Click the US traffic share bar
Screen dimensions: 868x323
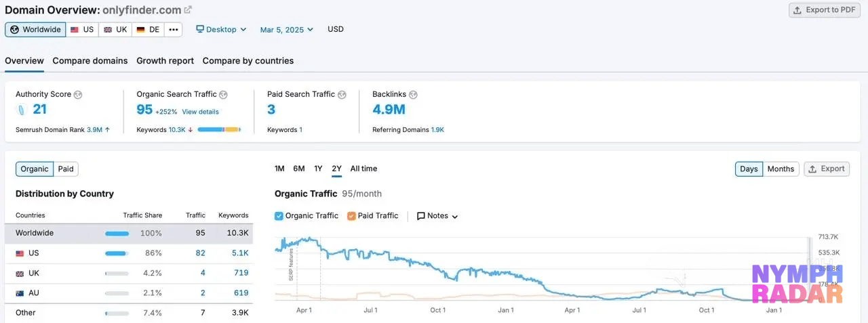tap(117, 253)
